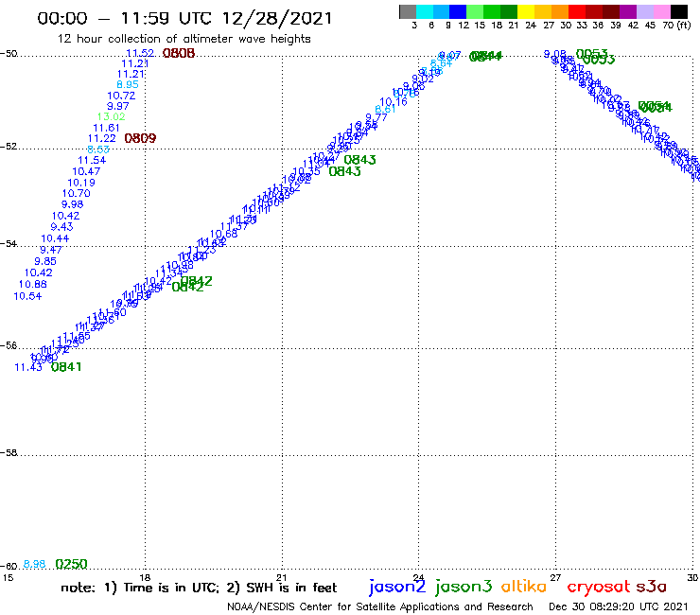Click 'NOAA/NESDIS Center for Satellite Applications and Research'

380,606
